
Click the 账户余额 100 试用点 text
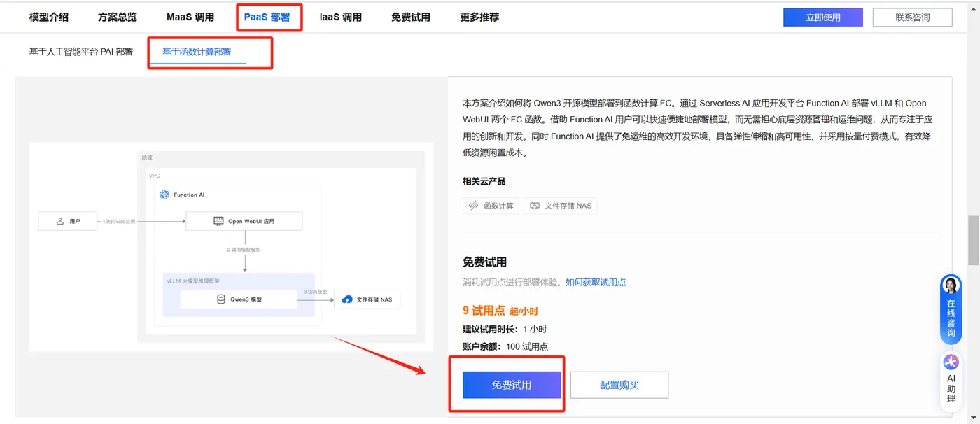(x=505, y=346)
